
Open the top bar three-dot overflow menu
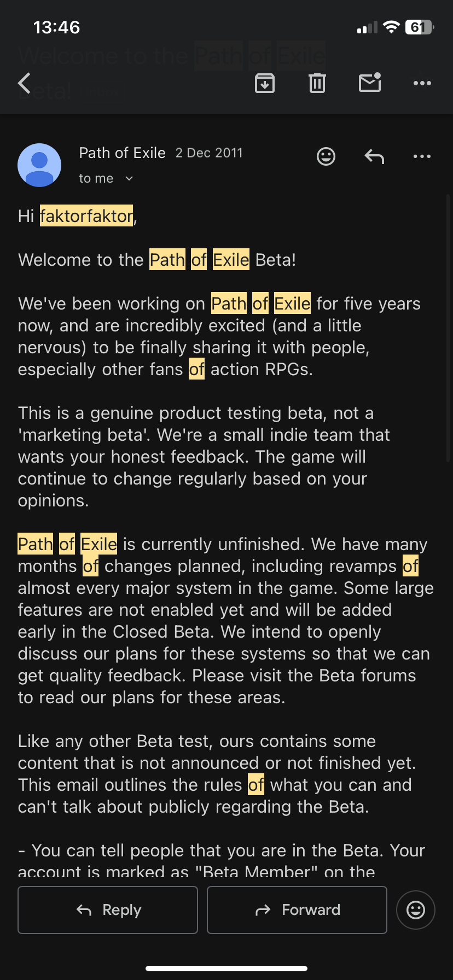422,83
